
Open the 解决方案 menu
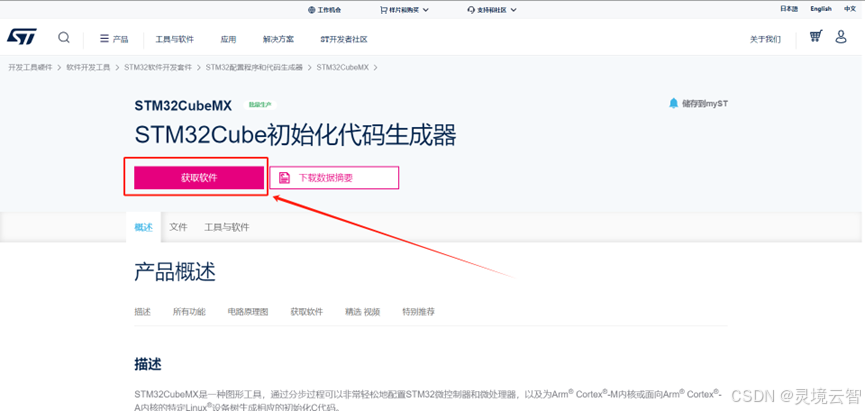pos(278,39)
